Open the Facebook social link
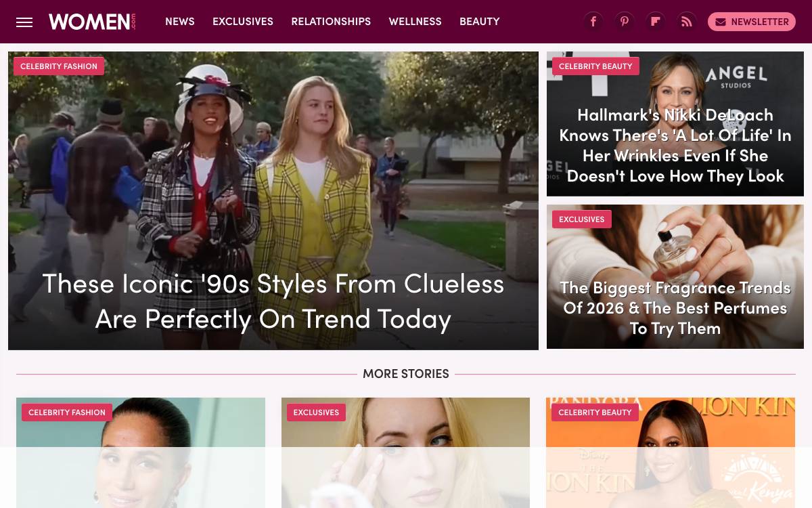The height and width of the screenshot is (508, 812). [593, 22]
